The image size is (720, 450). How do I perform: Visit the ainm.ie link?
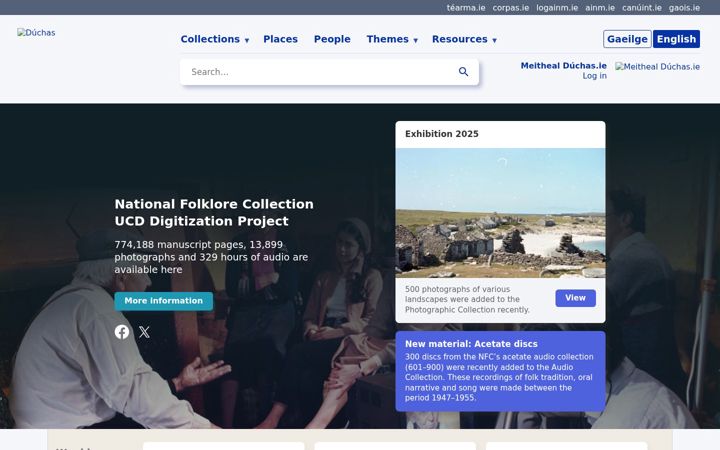coord(600,8)
